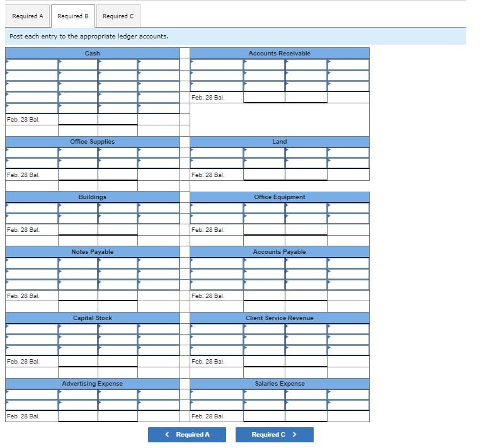Select first row description cell in Client Service Revenue
Image resolution: width=480 pixels, height=448 pixels.
coord(217,329)
